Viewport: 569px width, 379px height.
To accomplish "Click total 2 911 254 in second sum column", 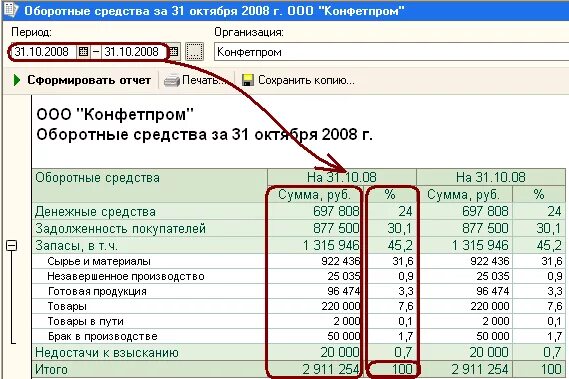I will pyautogui.click(x=480, y=369).
